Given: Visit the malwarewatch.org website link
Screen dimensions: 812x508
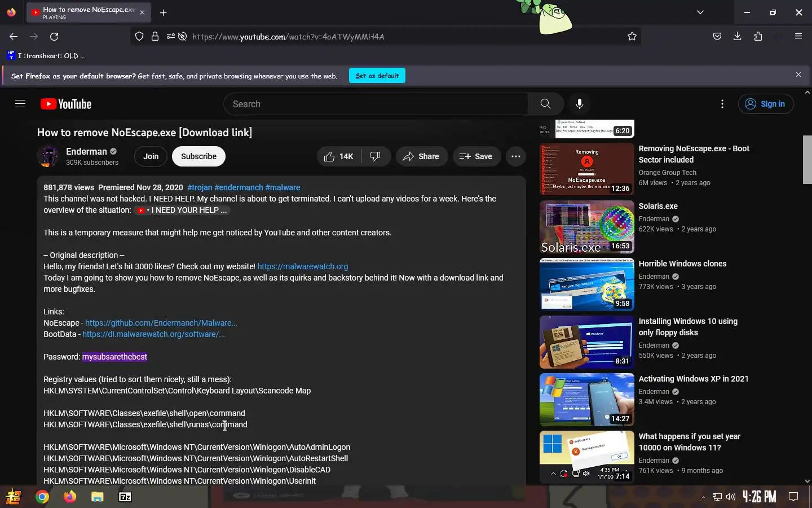Looking at the screenshot, I should 303,266.
